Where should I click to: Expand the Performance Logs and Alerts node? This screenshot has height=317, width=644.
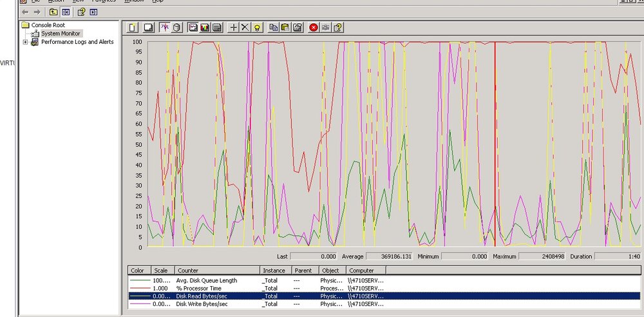tap(26, 42)
